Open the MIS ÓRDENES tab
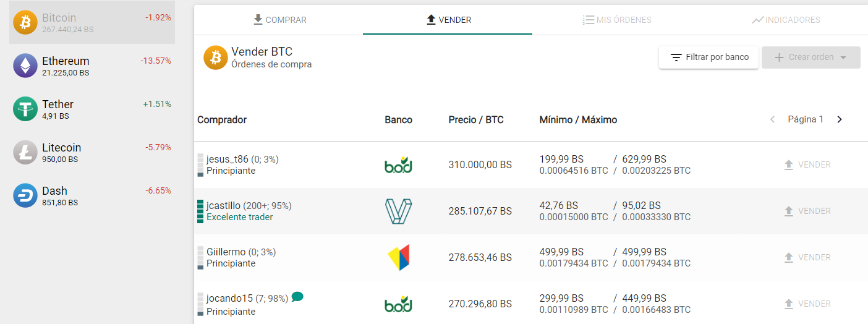Image resolution: width=868 pixels, height=324 pixels. pyautogui.click(x=617, y=20)
